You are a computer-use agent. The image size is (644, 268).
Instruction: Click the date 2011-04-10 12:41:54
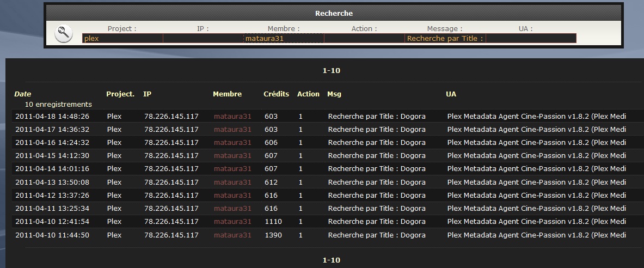tap(52, 222)
